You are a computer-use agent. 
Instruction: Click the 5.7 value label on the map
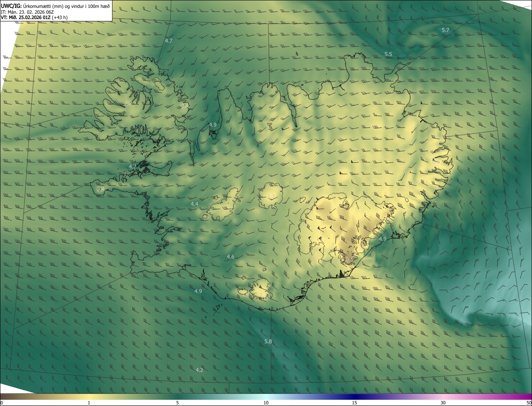coord(446,30)
